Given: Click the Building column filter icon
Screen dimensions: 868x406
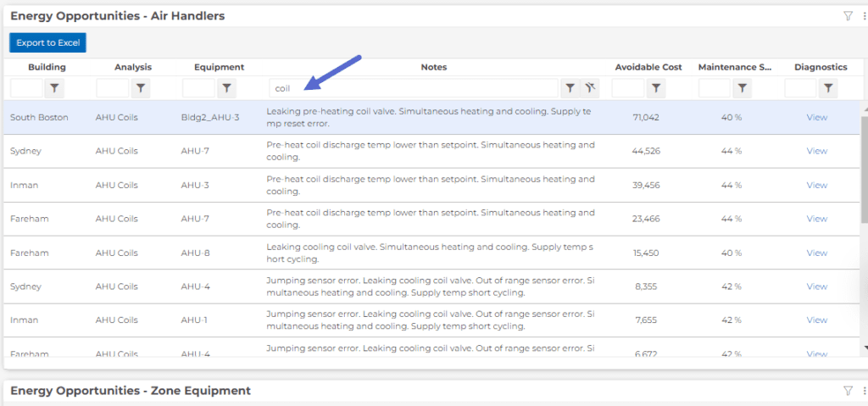Looking at the screenshot, I should click(54, 88).
